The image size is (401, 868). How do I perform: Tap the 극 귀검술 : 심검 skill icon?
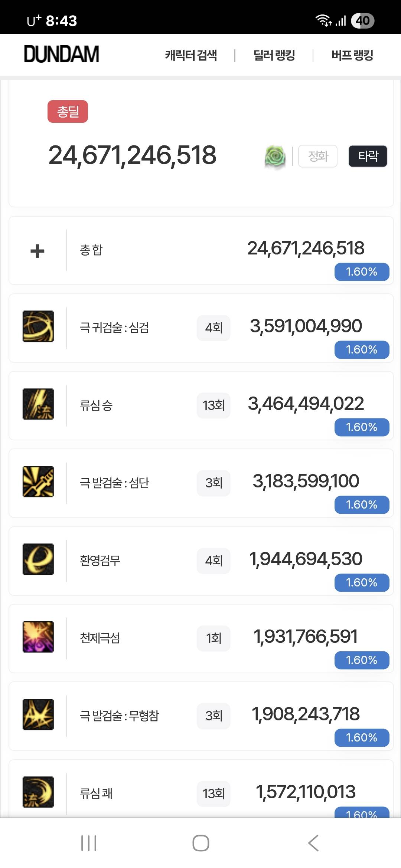click(38, 326)
